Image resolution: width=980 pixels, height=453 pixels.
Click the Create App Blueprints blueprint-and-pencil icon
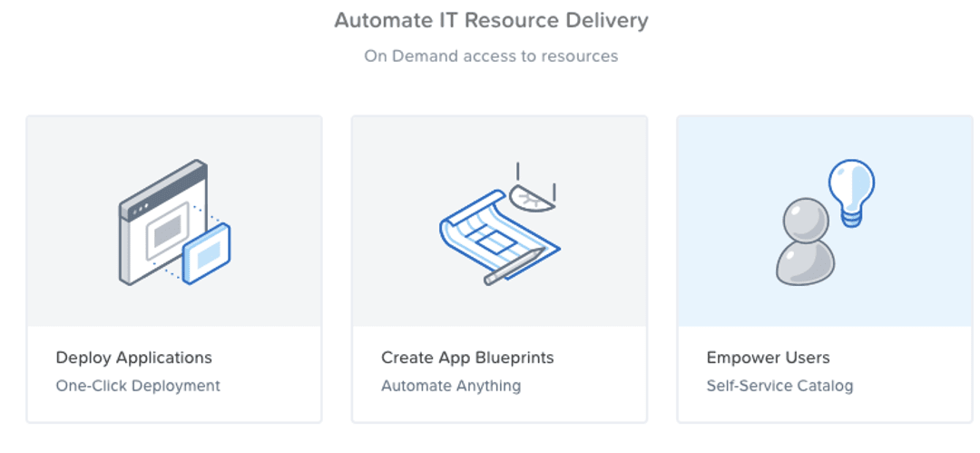[x=499, y=224]
